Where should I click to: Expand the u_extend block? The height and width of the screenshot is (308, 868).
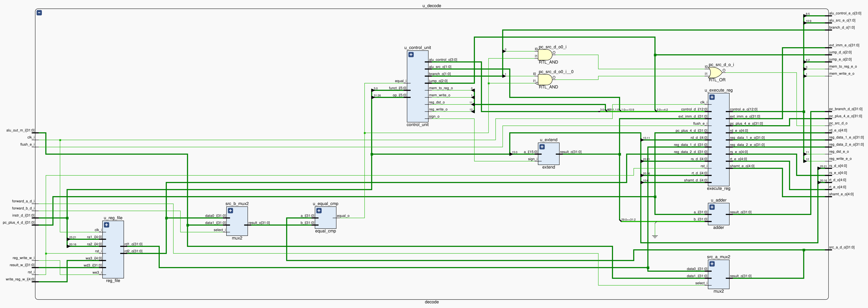(542, 147)
